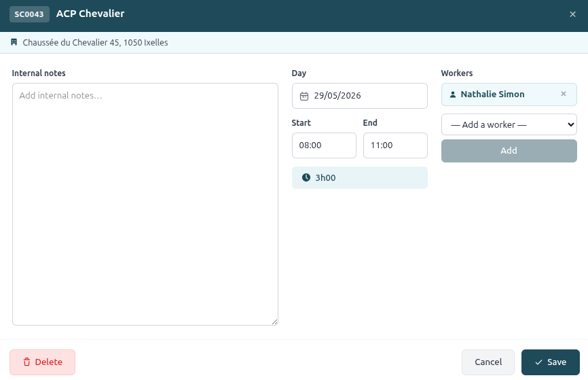The image size is (588, 380).
Task: Save the schedule entry
Action: tap(551, 362)
